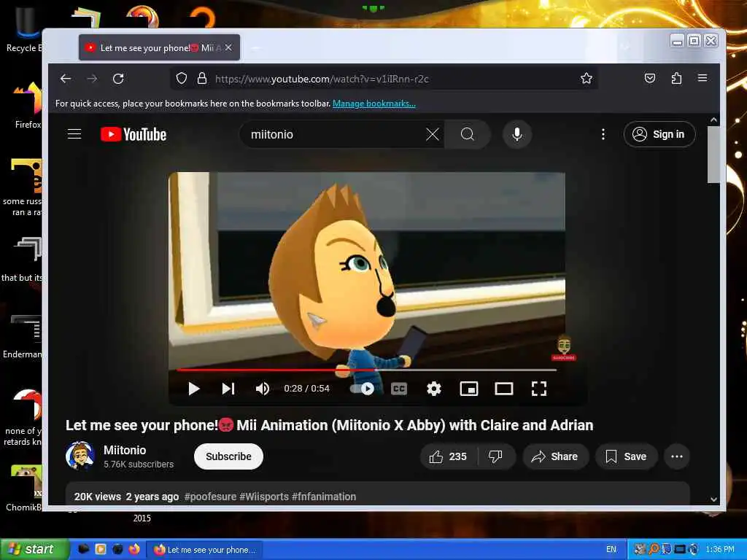The image size is (747, 560).
Task: Open video settings gear
Action: (433, 389)
